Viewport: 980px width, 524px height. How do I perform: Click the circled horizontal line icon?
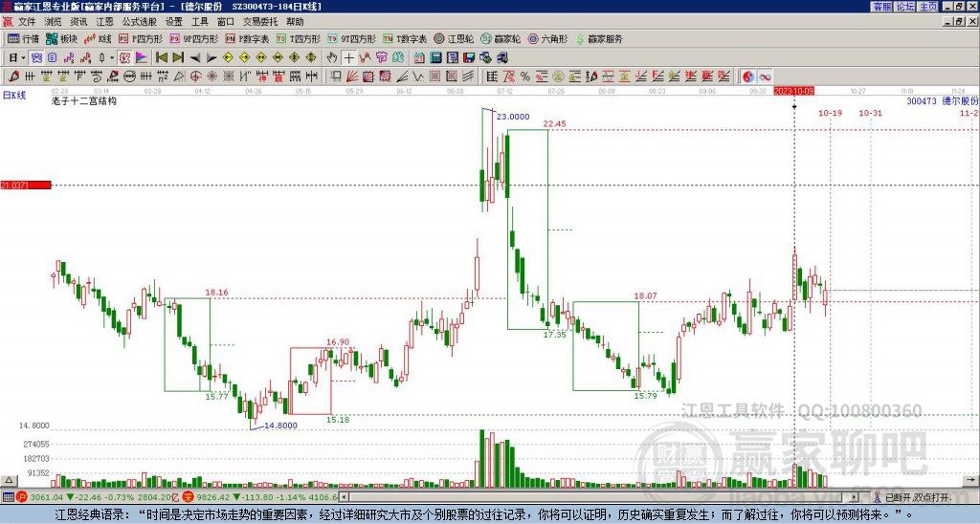[129, 76]
